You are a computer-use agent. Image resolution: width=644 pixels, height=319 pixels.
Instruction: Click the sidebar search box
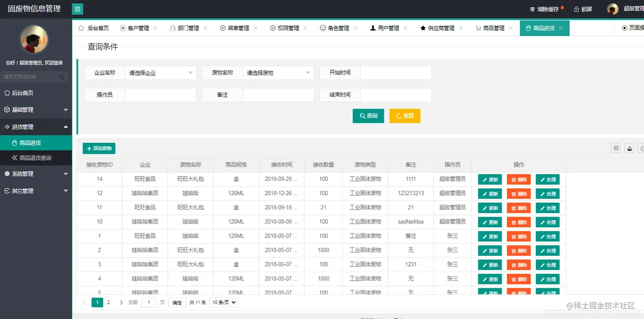tap(34, 77)
